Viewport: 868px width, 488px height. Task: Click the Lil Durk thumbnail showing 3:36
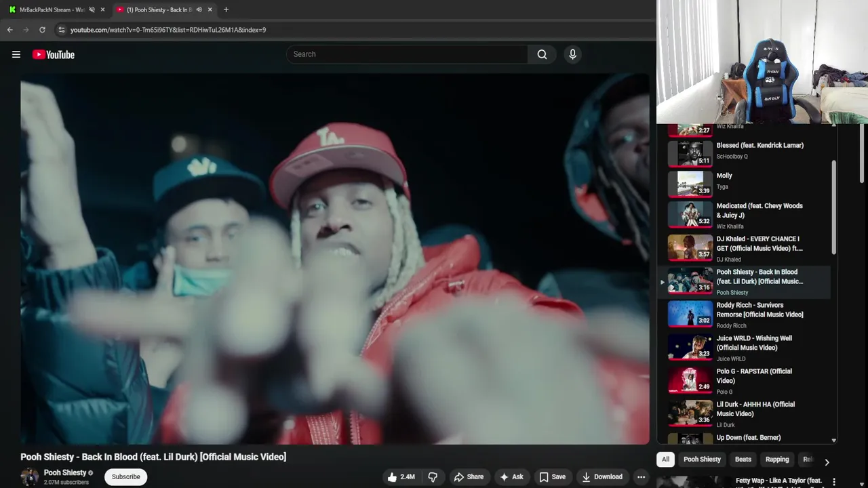[690, 413]
